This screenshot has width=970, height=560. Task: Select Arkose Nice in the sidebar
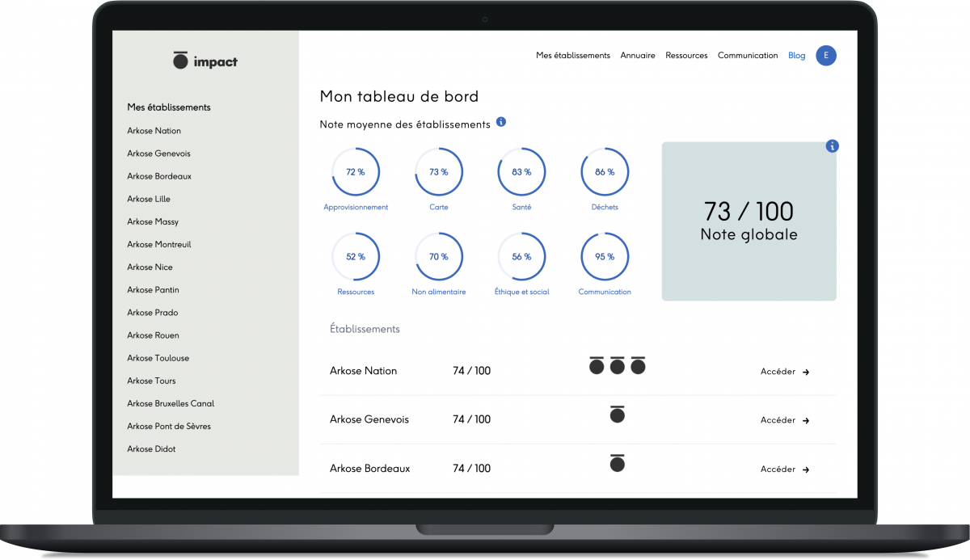150,267
